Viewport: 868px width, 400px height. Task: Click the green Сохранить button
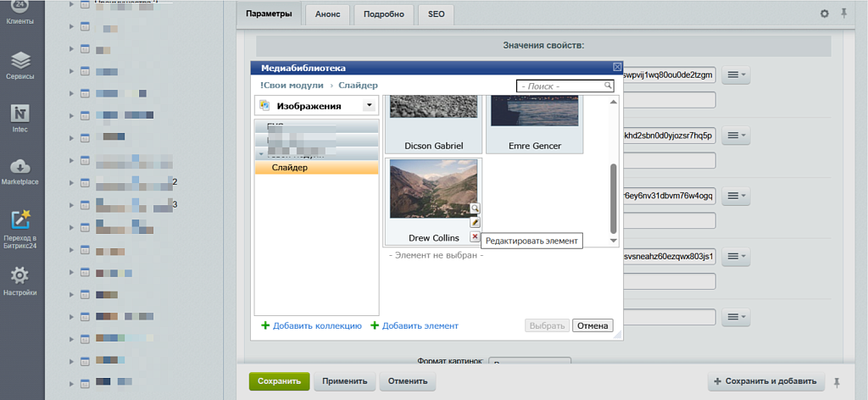[x=279, y=381]
